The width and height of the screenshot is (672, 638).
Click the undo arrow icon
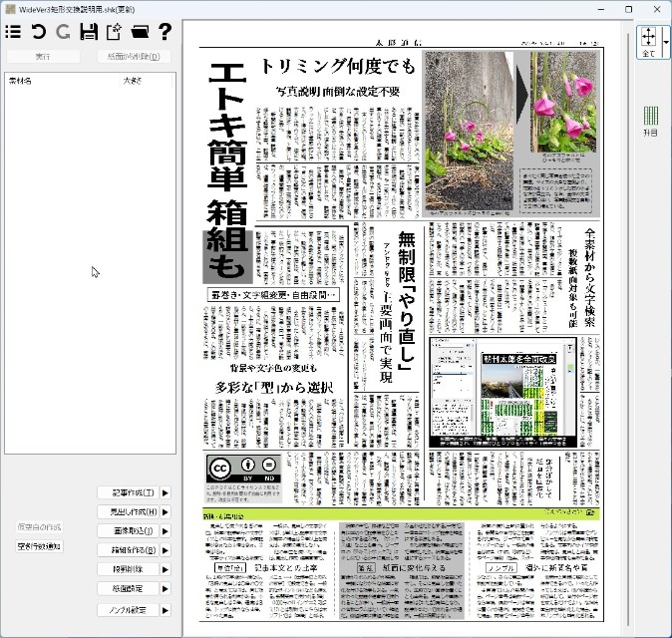[x=39, y=32]
